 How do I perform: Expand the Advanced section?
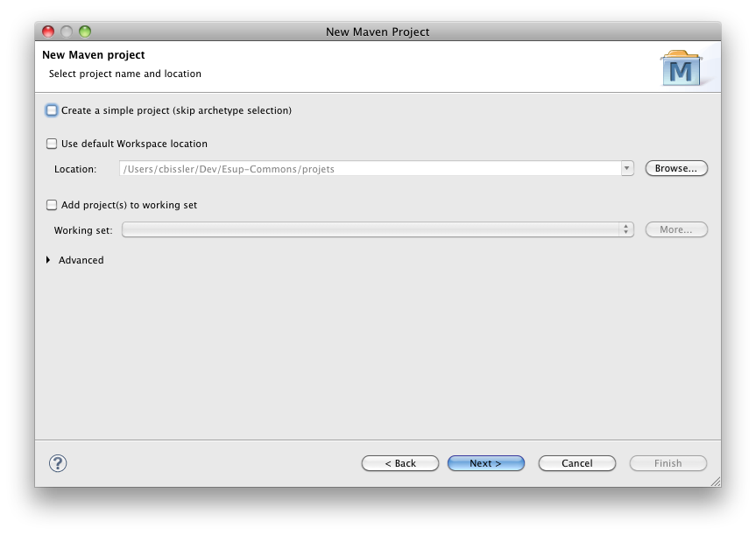tap(49, 260)
